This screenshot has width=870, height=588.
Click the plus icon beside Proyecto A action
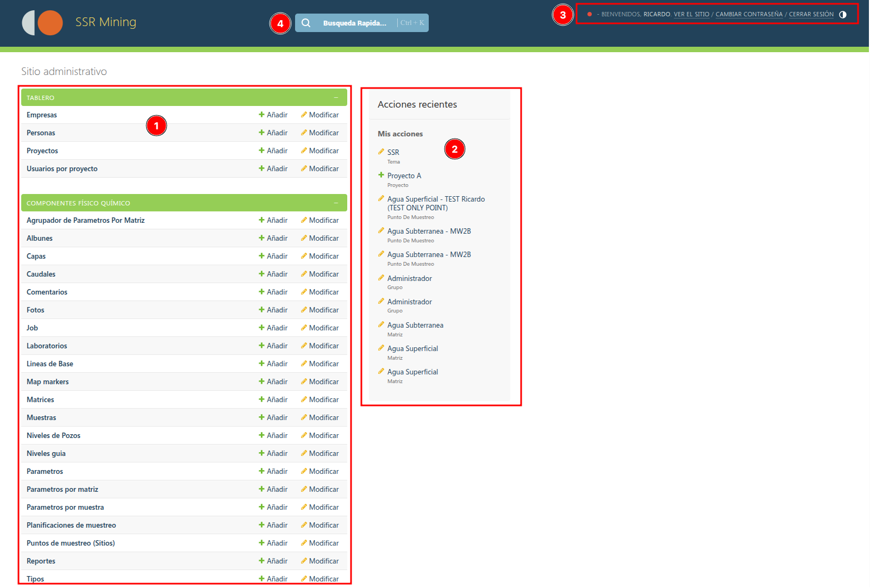(381, 175)
